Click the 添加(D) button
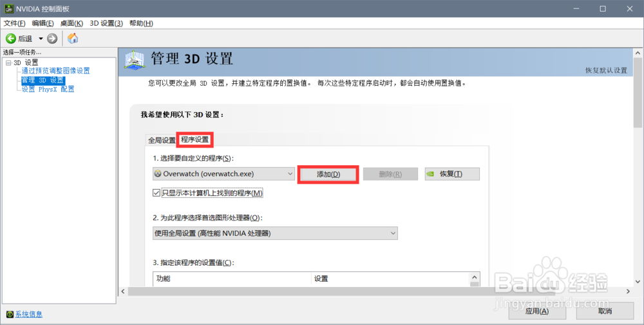 (328, 175)
